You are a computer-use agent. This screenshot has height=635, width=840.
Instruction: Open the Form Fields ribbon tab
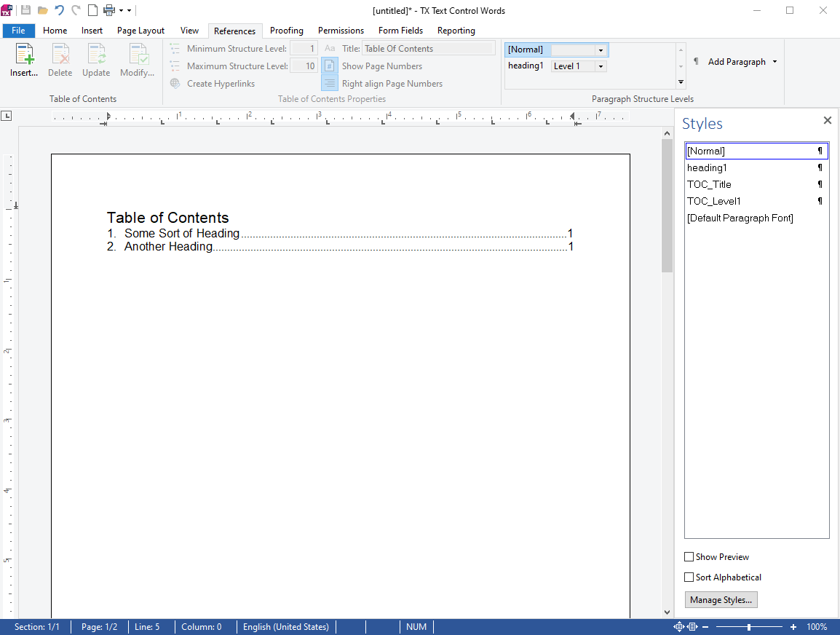pyautogui.click(x=400, y=31)
